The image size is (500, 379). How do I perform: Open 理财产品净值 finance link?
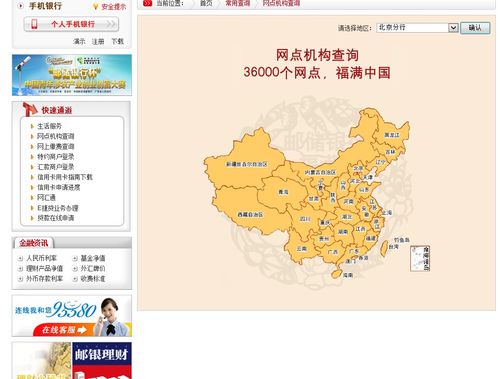coord(45,268)
